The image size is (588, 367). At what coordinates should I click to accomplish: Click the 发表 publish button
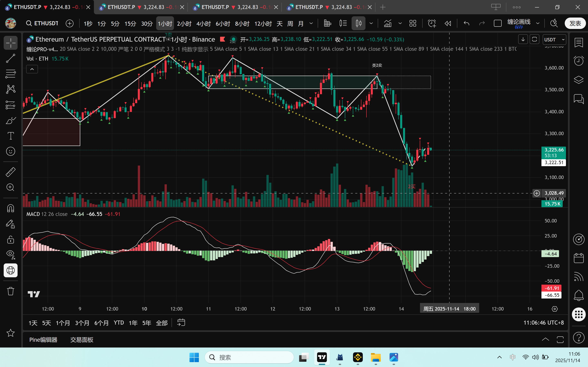coord(575,23)
